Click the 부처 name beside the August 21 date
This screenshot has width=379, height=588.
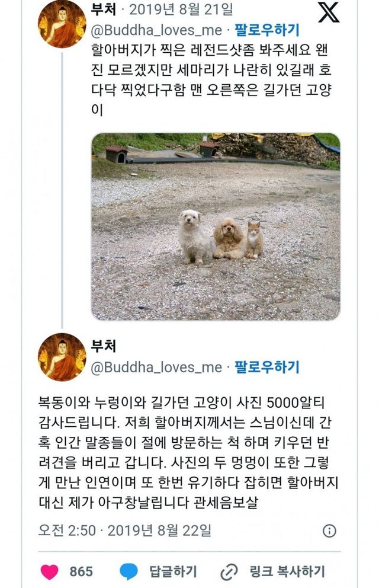coord(104,9)
